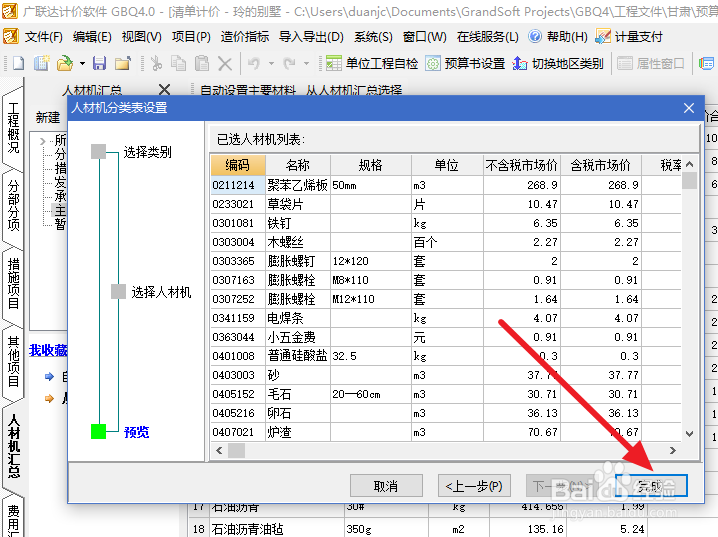Save the project with the floppy icon
This screenshot has height=537, width=718.
pyautogui.click(x=99, y=63)
